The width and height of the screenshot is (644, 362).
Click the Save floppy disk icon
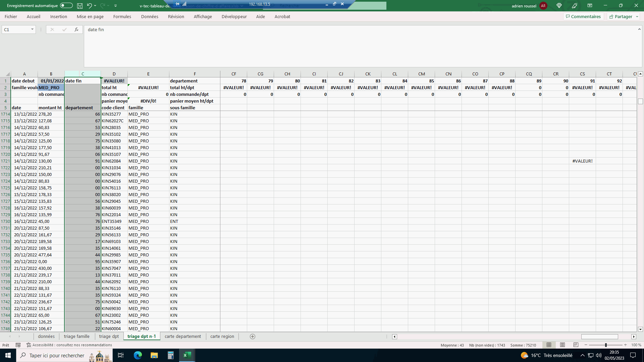coord(80,6)
